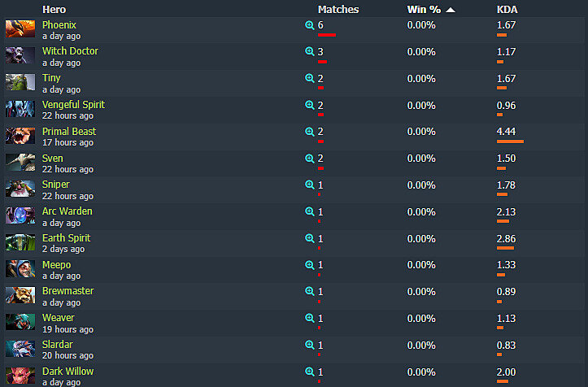The height and width of the screenshot is (387, 588).
Task: Click the 4.44 KDA value for Primal Beast
Action: point(506,132)
